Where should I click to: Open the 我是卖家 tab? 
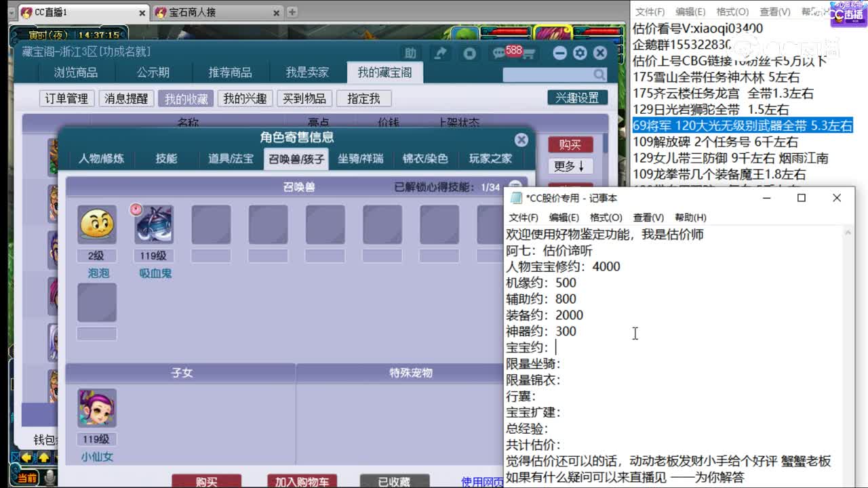(307, 73)
